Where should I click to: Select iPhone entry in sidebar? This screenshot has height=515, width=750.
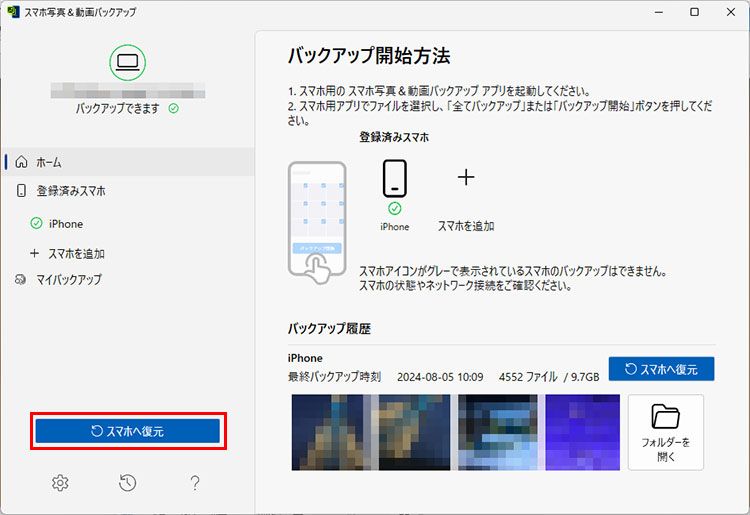(66, 224)
